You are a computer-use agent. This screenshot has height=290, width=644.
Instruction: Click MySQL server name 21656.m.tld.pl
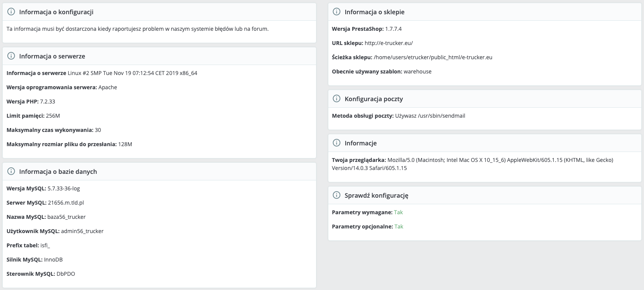(66, 203)
